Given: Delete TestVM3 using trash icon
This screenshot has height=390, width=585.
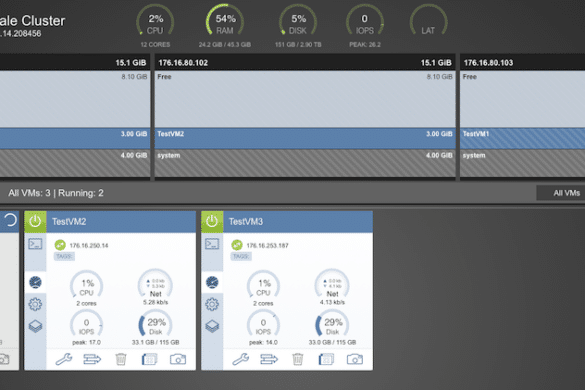Looking at the screenshot, I should coord(298,359).
